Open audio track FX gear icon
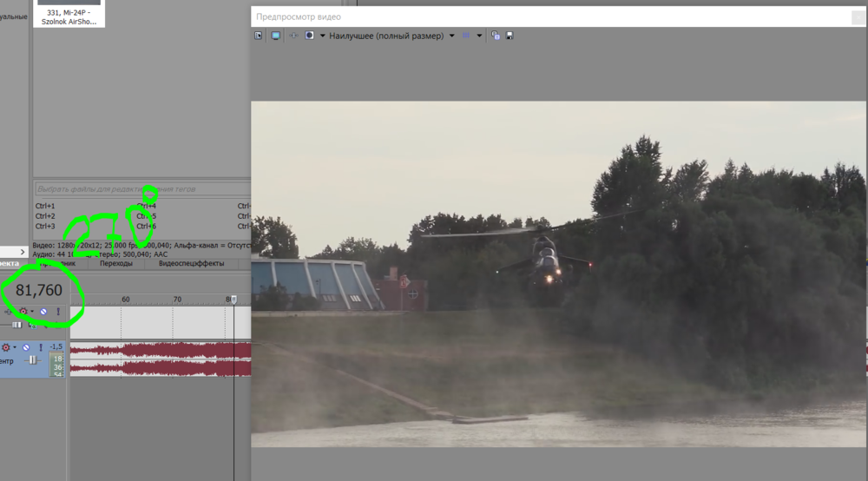 [5, 347]
